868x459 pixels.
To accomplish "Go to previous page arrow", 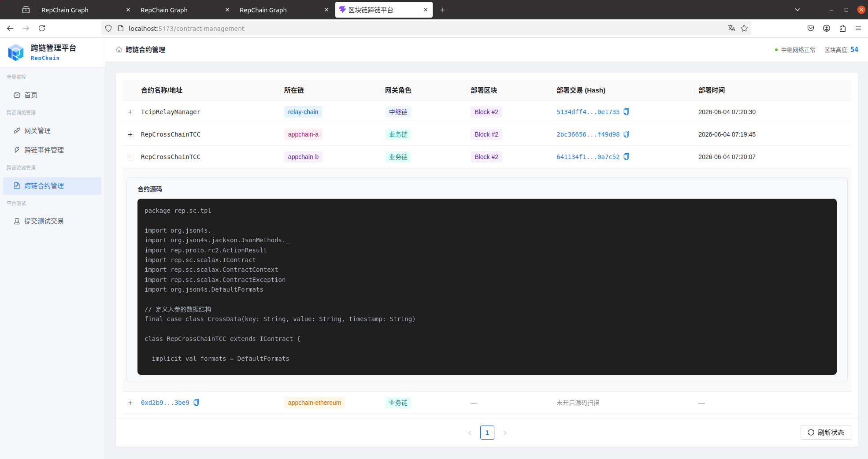I will tap(470, 433).
